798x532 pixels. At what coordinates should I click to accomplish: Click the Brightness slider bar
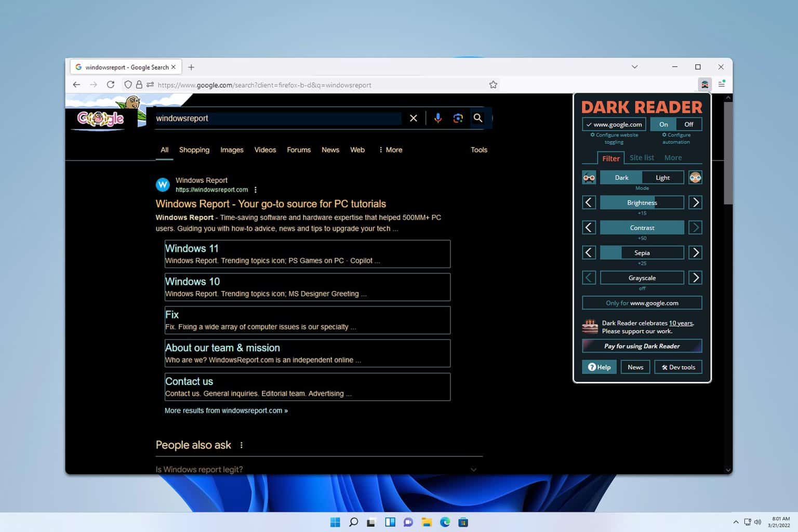click(642, 203)
